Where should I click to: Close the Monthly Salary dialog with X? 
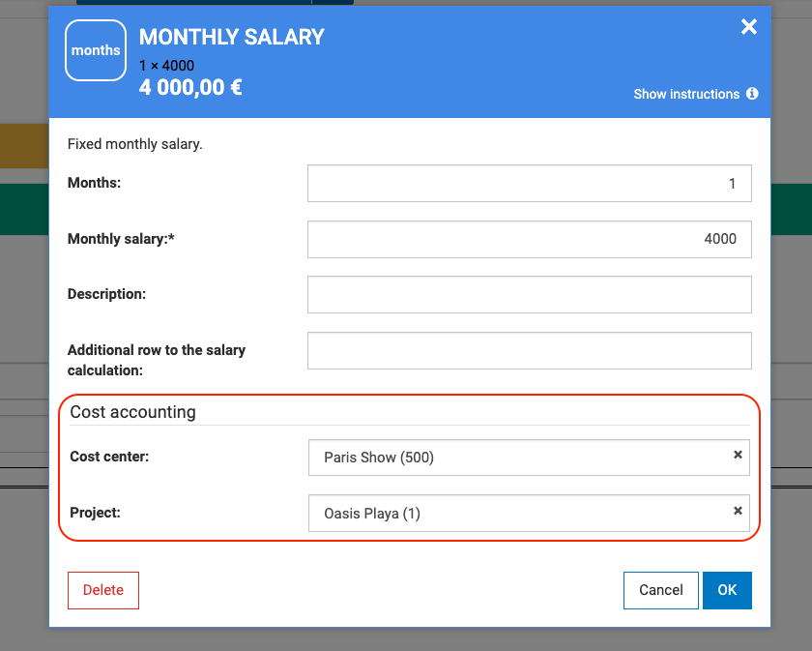click(x=749, y=27)
